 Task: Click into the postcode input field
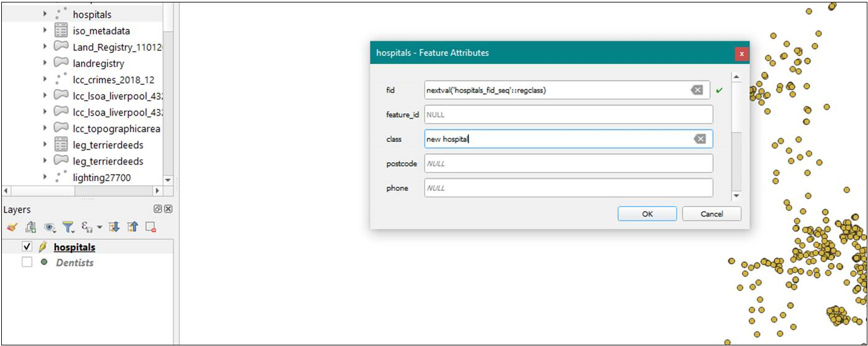tap(568, 164)
